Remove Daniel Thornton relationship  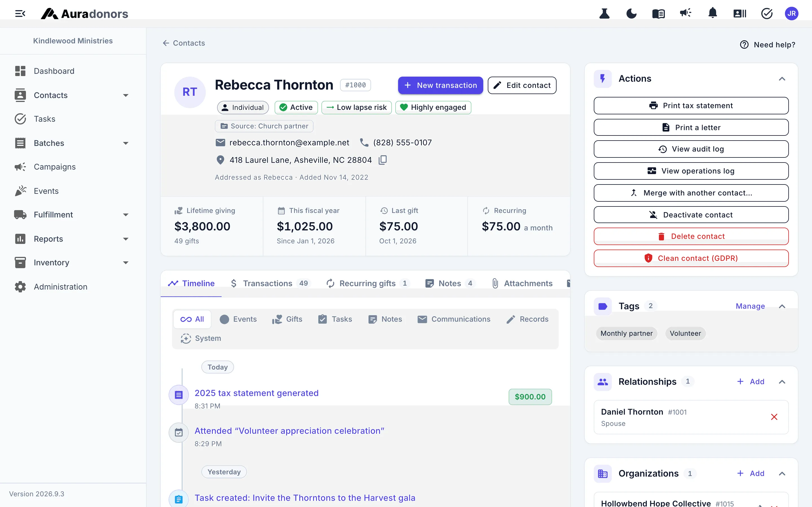pos(774,417)
